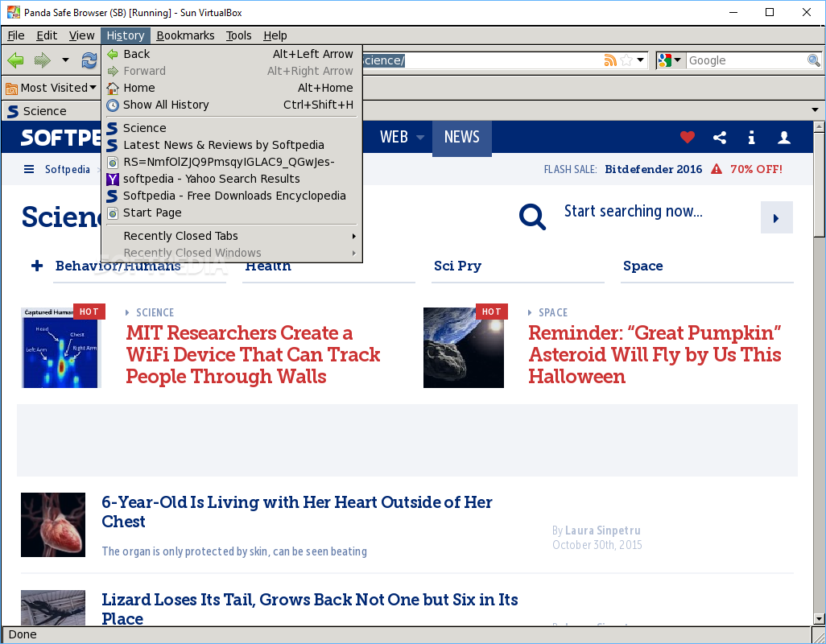Close the History menu header
Image resolution: width=826 pixels, height=644 pixels.
click(x=126, y=35)
